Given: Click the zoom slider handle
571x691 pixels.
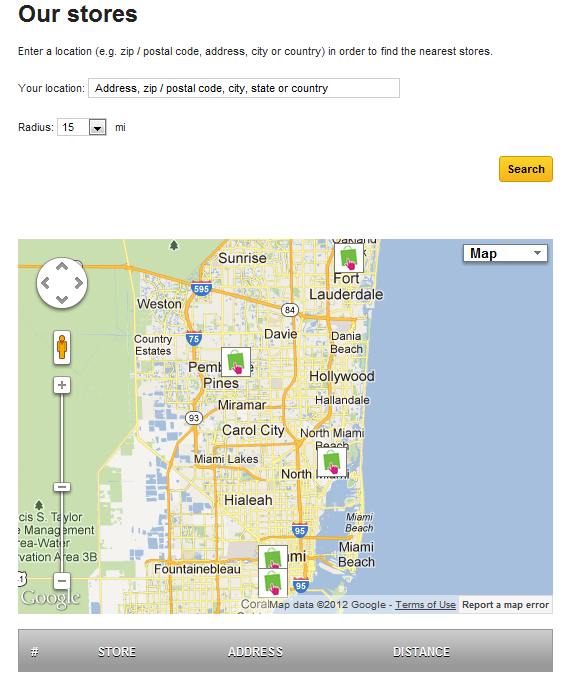Looking at the screenshot, I should coord(62,487).
